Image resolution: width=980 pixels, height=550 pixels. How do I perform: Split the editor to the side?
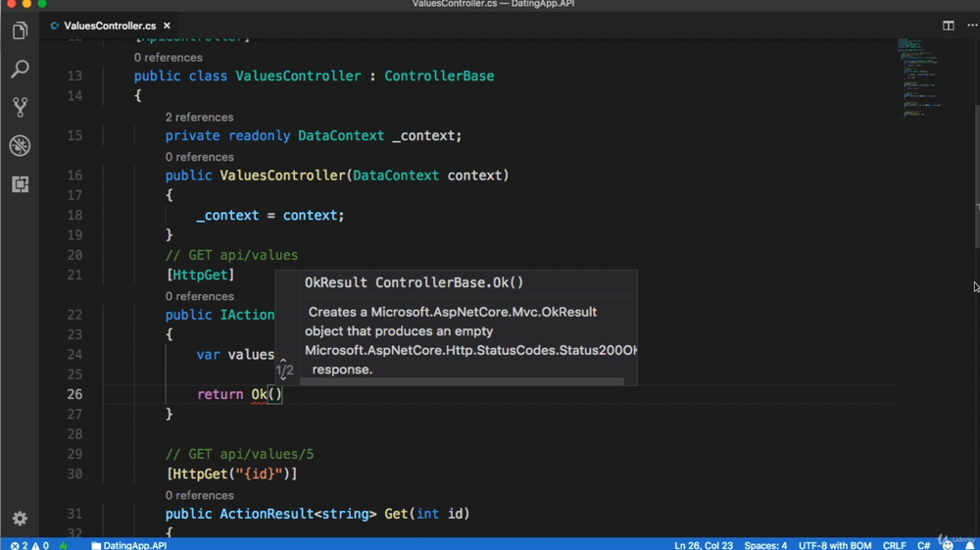click(948, 25)
